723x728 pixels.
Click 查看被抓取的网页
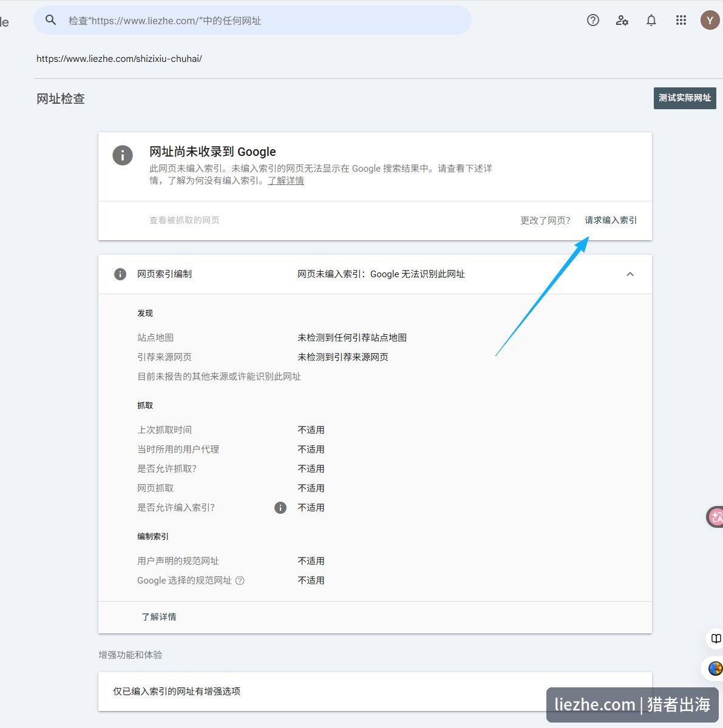(x=185, y=220)
